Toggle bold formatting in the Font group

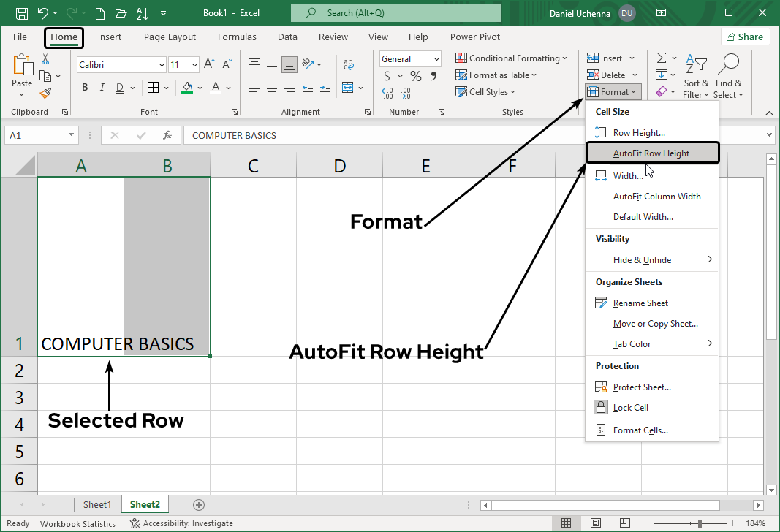[x=84, y=87]
